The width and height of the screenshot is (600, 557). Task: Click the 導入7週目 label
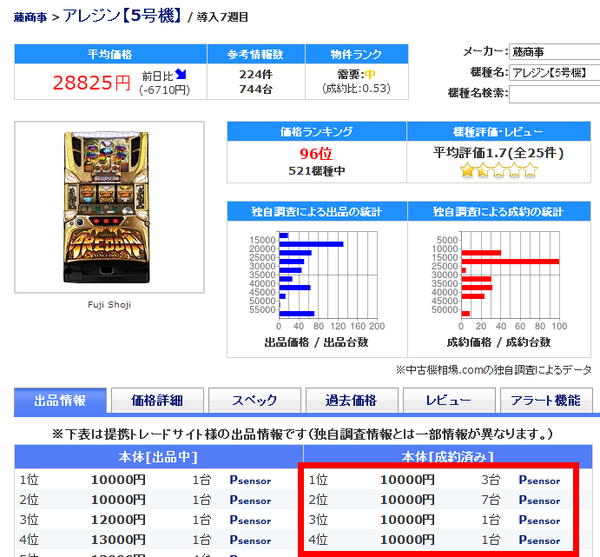[x=223, y=17]
